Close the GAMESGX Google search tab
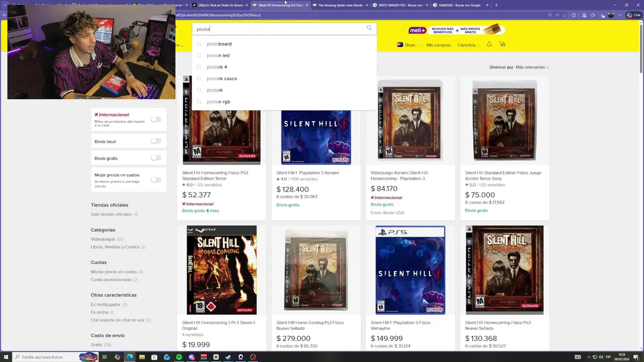 tap(486, 5)
